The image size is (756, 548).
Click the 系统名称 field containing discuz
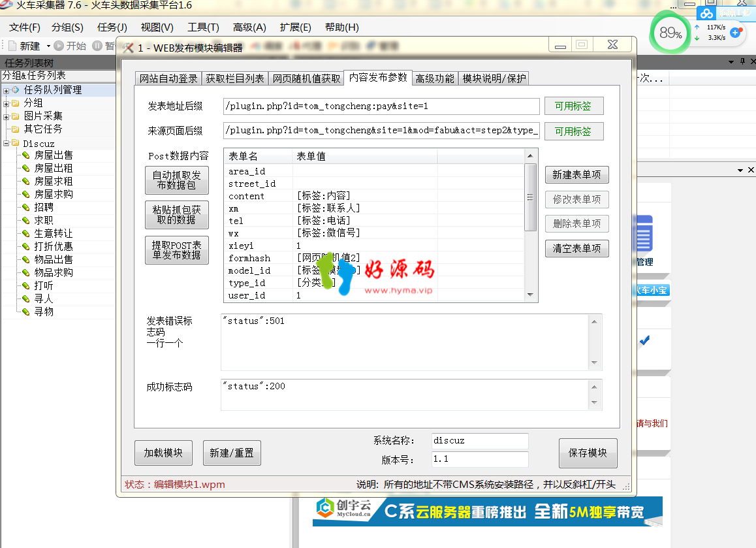(480, 441)
